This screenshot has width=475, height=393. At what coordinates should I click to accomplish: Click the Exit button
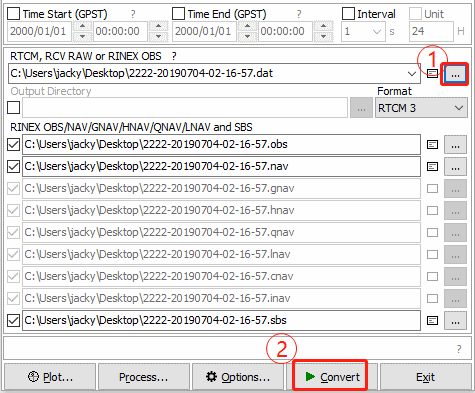click(425, 377)
